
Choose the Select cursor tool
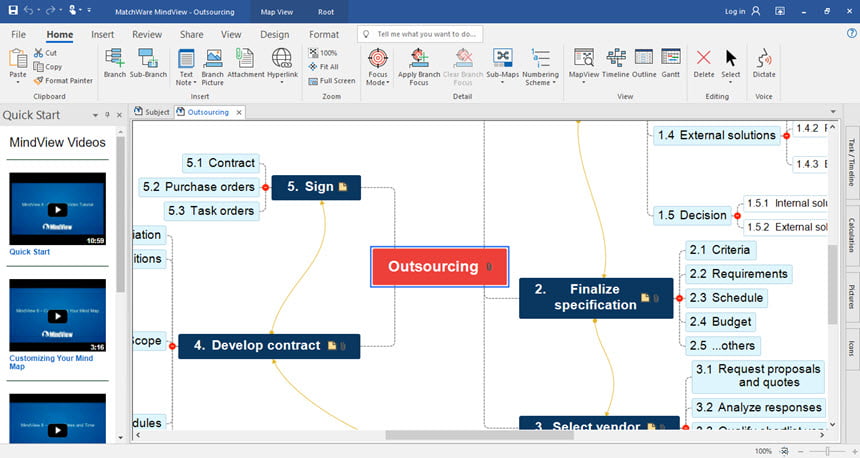pyautogui.click(x=731, y=65)
